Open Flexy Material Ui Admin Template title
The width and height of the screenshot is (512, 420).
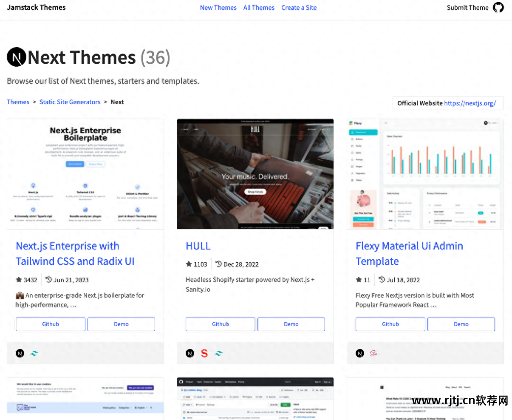pos(409,253)
